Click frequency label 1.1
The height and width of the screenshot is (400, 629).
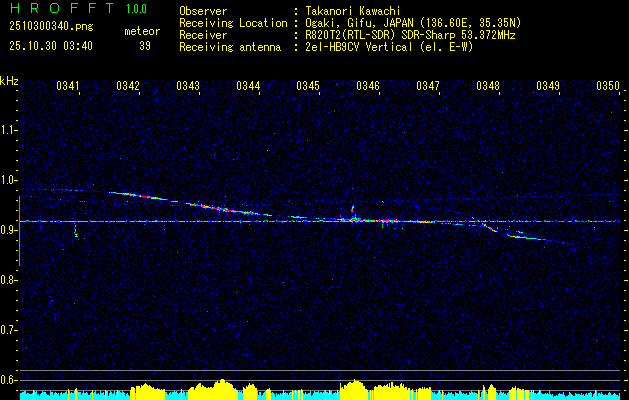coord(8,130)
